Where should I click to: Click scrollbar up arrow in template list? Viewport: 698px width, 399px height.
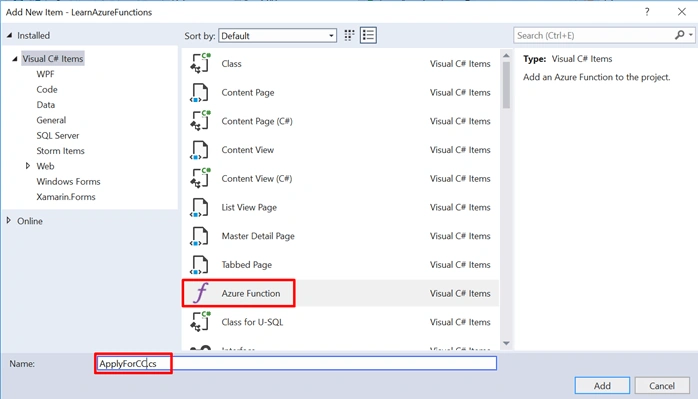[506, 55]
